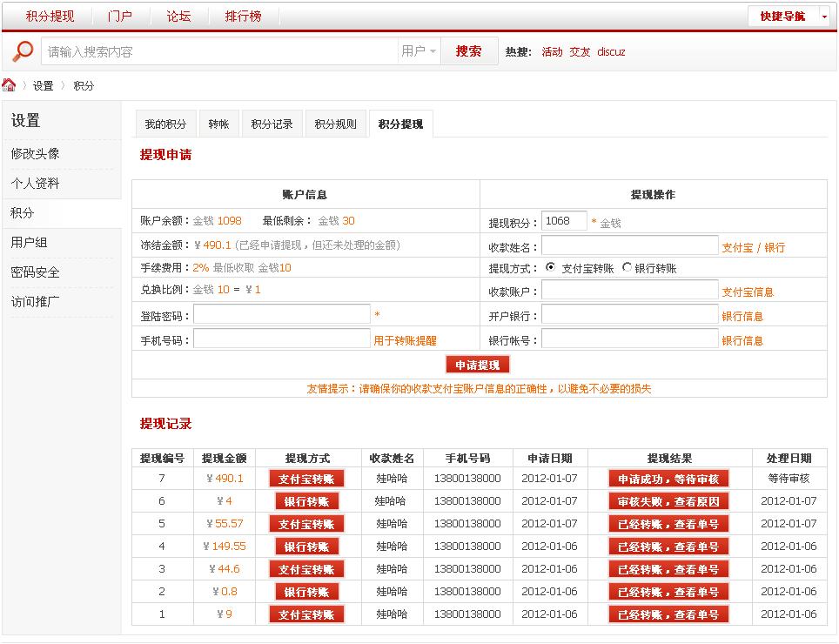Click the magnifier search icon

pos(23,50)
